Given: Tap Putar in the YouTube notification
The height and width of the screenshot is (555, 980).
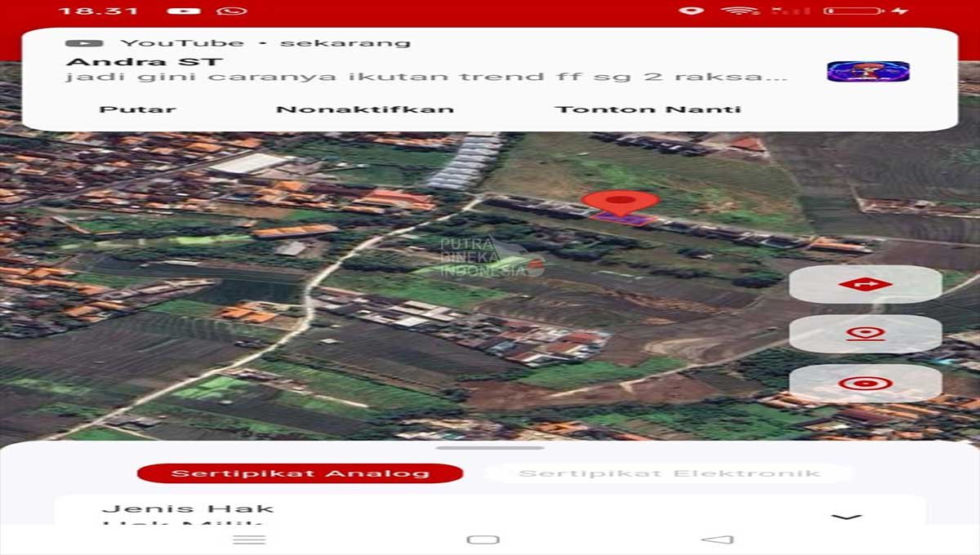Looking at the screenshot, I should [137, 109].
